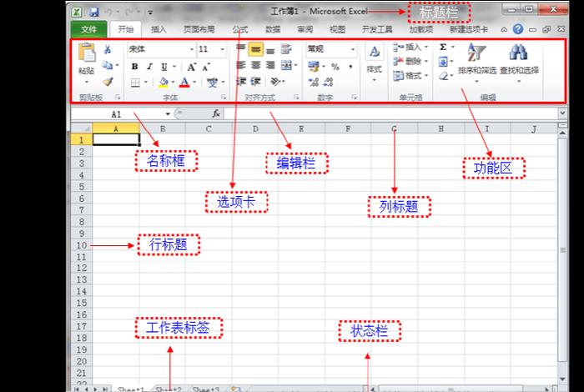Open the 数字 group dialog launcher
The width and height of the screenshot is (584, 392).
click(354, 97)
